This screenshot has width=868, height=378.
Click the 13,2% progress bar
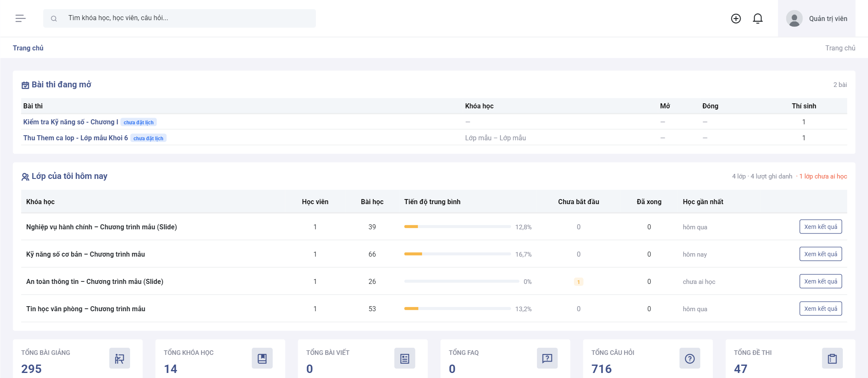(x=457, y=309)
